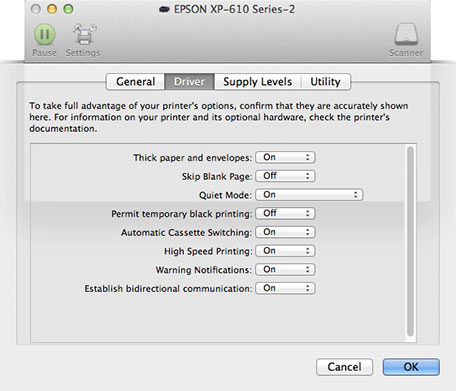Click the printer options description paragraph
The height and width of the screenshot is (391, 456).
click(219, 117)
